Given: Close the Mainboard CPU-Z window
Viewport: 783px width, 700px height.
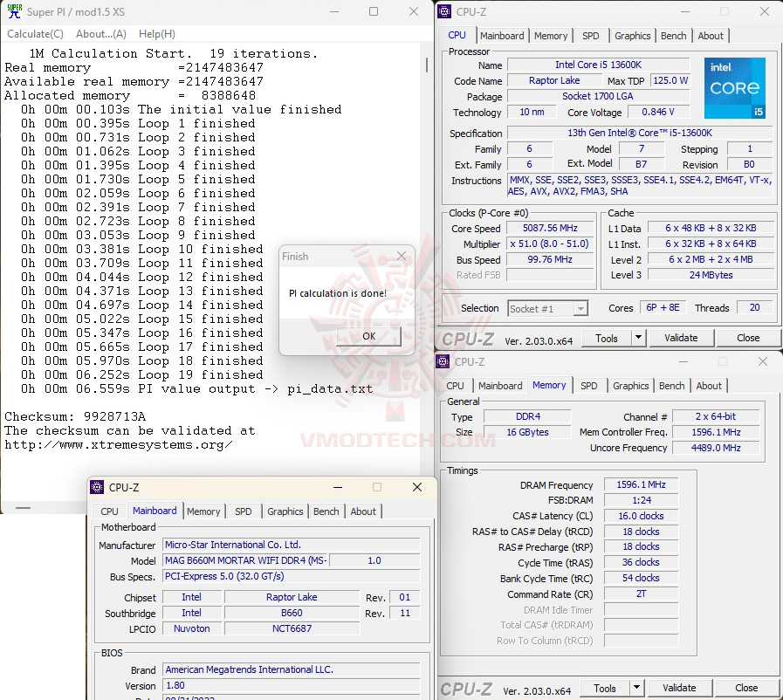Looking at the screenshot, I should click(x=417, y=487).
